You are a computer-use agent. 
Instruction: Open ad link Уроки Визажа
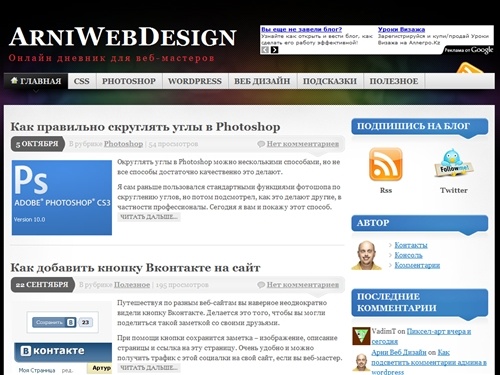(x=401, y=30)
